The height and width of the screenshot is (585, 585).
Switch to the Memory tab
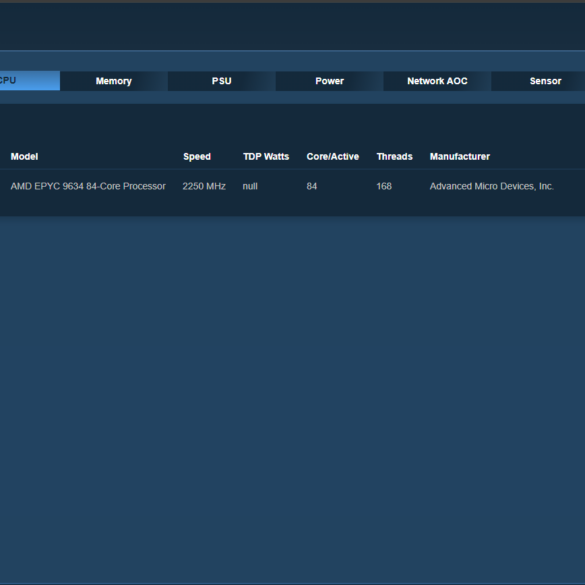tap(113, 81)
